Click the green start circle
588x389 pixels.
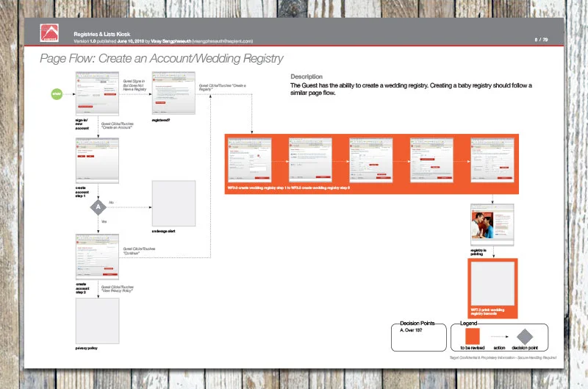point(57,94)
